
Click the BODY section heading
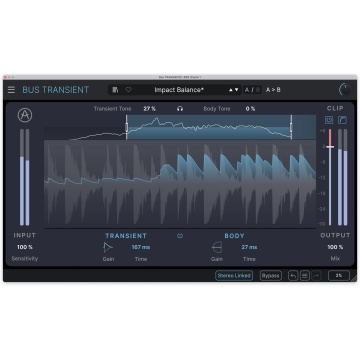coord(235,236)
